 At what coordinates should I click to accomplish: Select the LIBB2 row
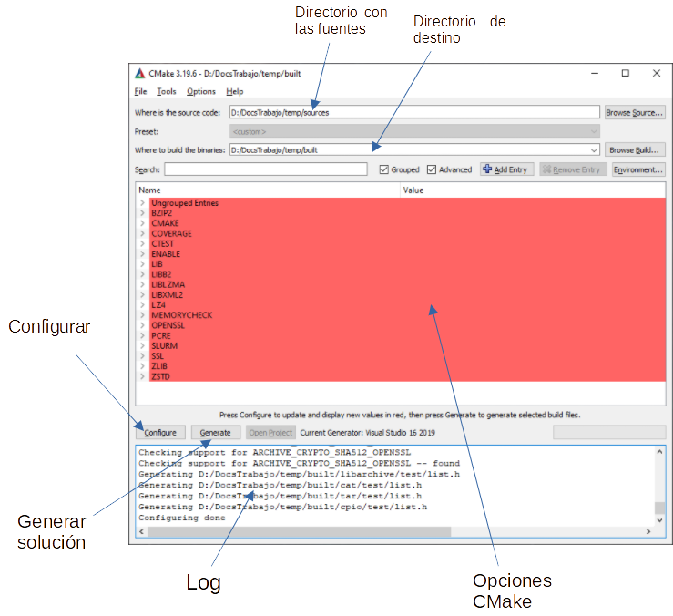407,274
